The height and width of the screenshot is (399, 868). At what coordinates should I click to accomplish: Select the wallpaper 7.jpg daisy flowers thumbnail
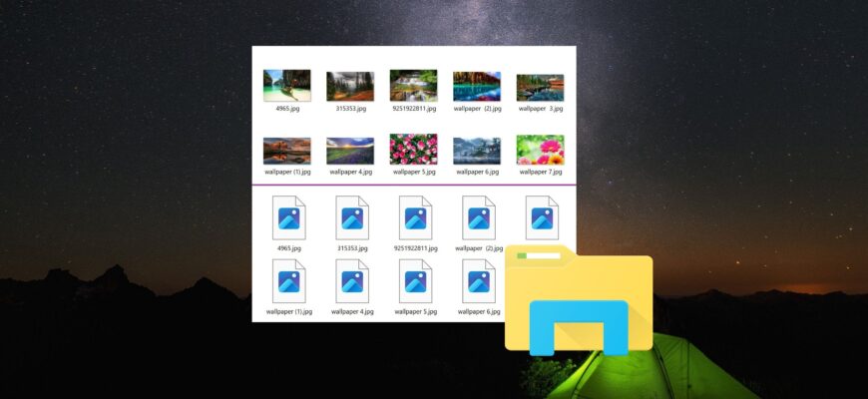click(541, 150)
